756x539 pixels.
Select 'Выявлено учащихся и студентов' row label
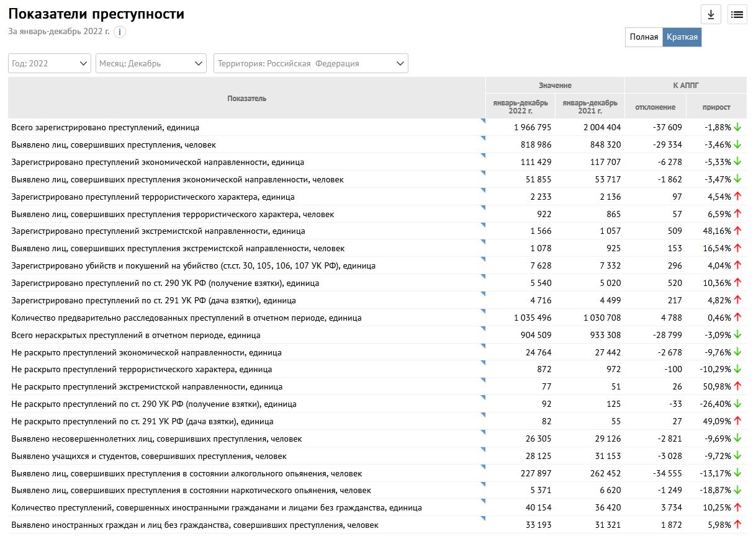tap(149, 456)
